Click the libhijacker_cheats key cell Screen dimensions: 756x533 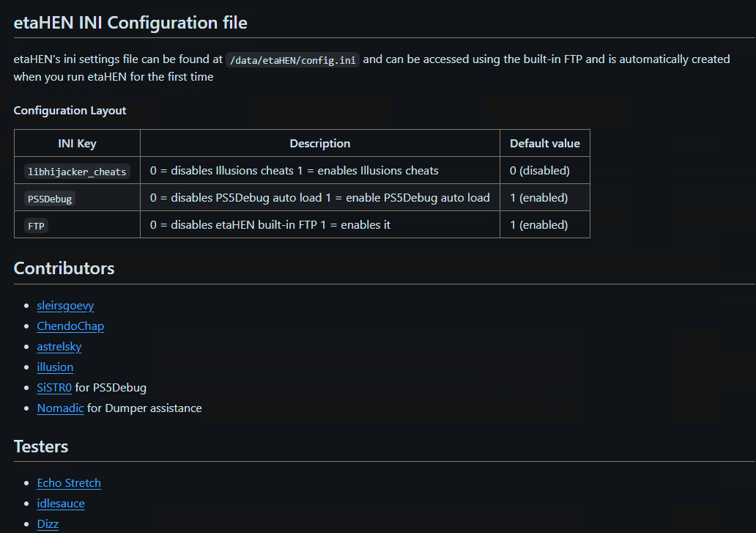pos(77,170)
